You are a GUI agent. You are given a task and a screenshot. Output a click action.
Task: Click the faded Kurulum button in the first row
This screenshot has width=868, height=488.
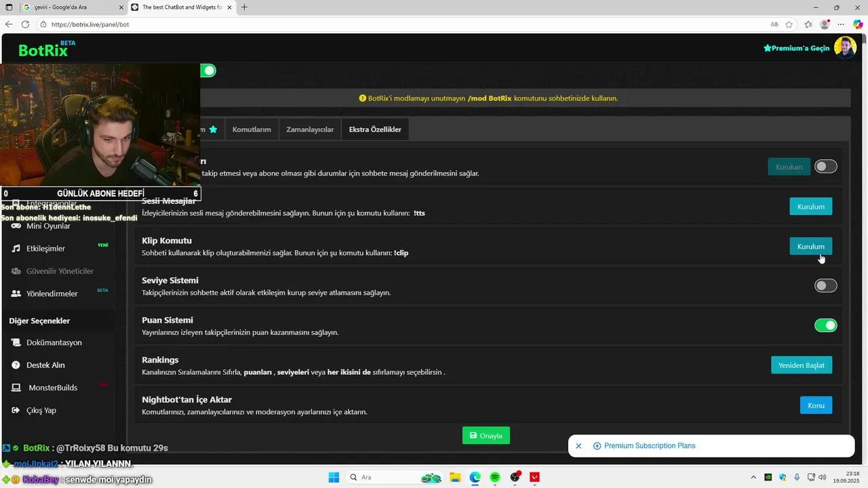[x=789, y=167]
